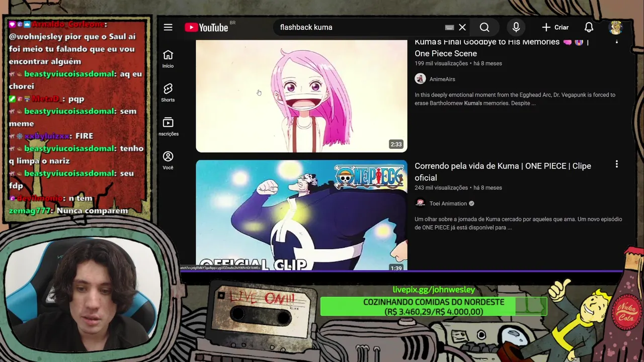Screen dimensions: 644x362
Task: Click the 'COZINHANDO COMIDAS DO NORDESTE' goal bar
Action: (x=434, y=307)
